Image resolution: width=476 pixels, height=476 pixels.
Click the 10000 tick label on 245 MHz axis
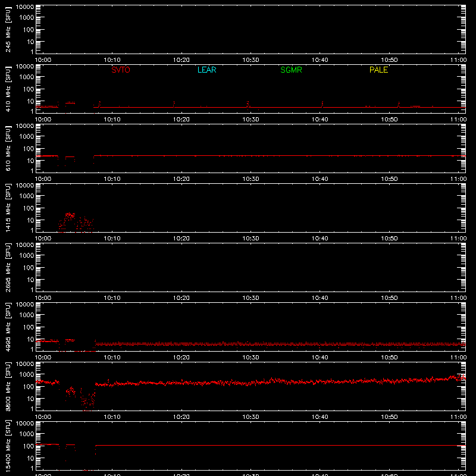coord(25,7)
